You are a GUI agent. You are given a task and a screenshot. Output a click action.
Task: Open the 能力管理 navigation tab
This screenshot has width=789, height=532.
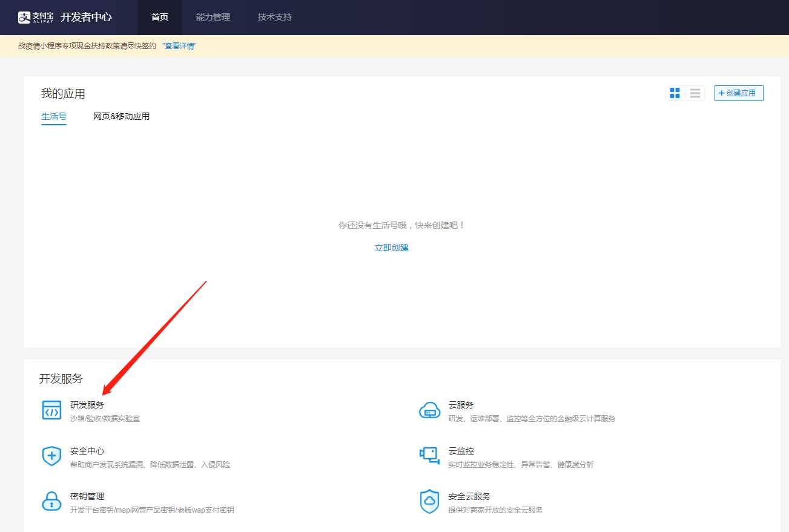[213, 17]
